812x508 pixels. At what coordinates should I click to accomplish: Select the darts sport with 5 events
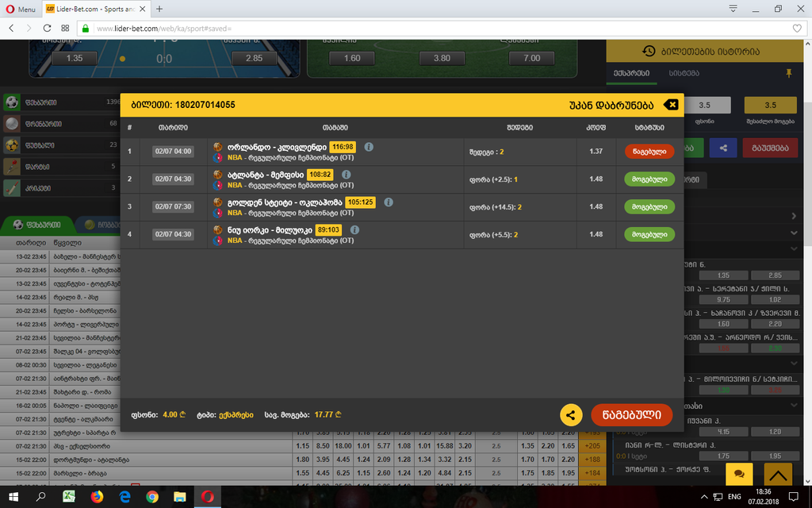point(61,167)
